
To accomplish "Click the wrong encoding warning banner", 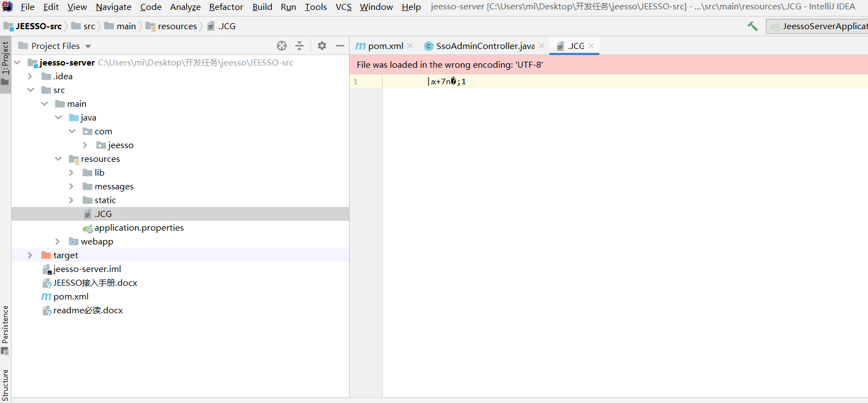I will pyautogui.click(x=609, y=64).
